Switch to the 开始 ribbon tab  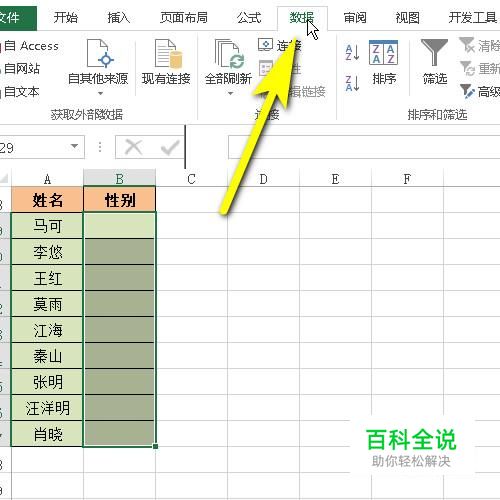click(x=66, y=17)
